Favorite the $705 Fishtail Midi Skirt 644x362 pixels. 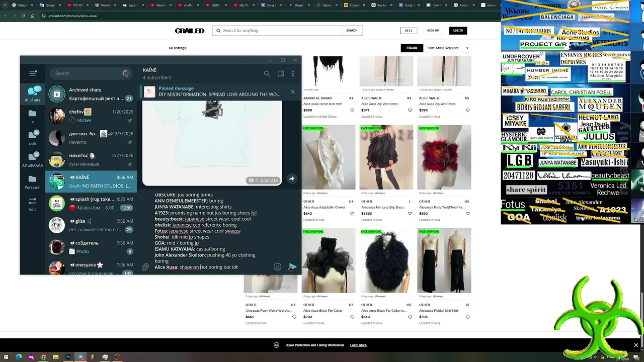pos(467,317)
